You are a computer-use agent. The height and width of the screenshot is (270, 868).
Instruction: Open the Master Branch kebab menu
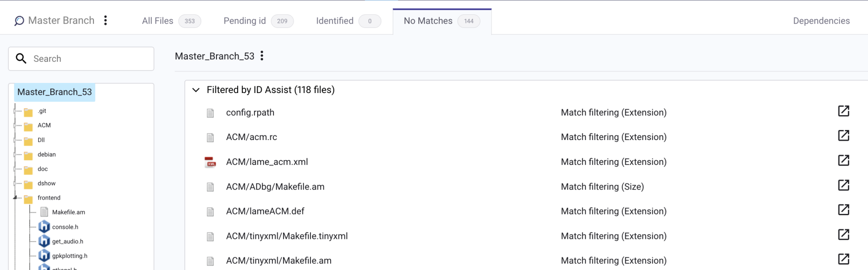click(106, 20)
